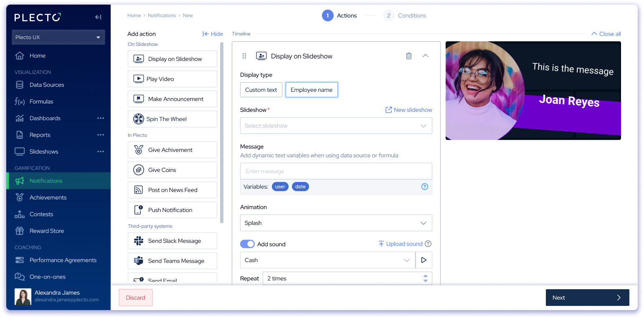Play the selected Cash sound
Viewport: 644px width, 318px height.
[423, 260]
